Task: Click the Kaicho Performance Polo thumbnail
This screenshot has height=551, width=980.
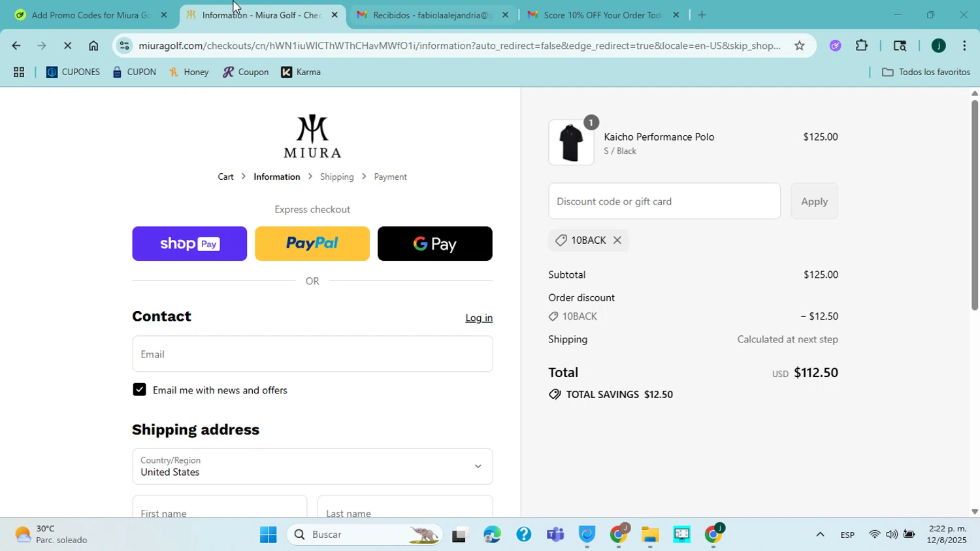Action: click(x=571, y=142)
